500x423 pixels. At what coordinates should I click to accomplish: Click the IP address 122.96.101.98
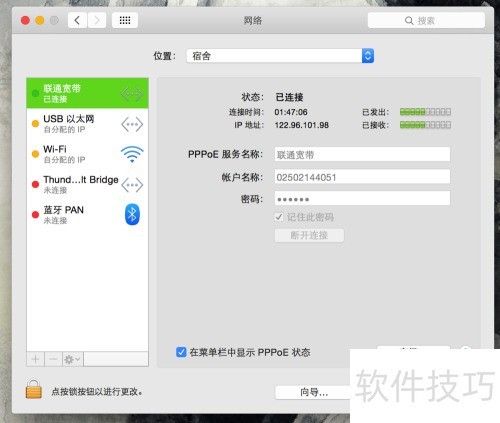[x=302, y=125]
